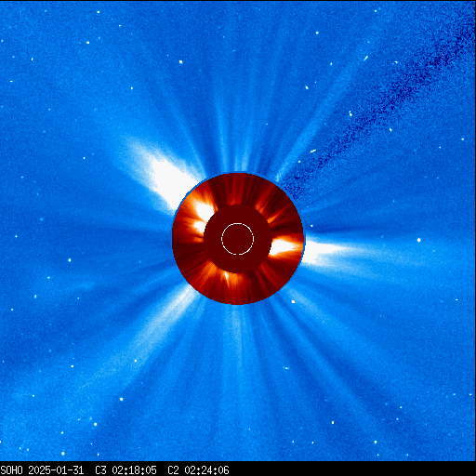This screenshot has height=476, width=476.
Task: Click the C2 02:24:06 timestamp text
Action: [x=198, y=470]
